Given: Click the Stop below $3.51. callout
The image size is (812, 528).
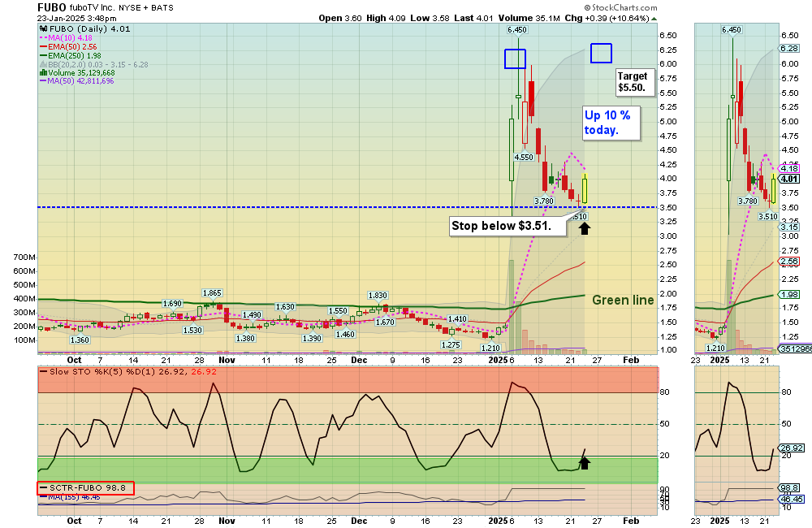Looking at the screenshot, I should (507, 226).
